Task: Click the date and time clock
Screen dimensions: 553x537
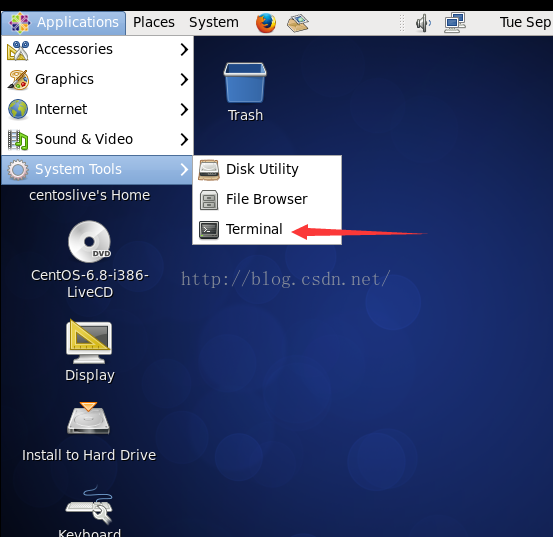Action: click(525, 23)
